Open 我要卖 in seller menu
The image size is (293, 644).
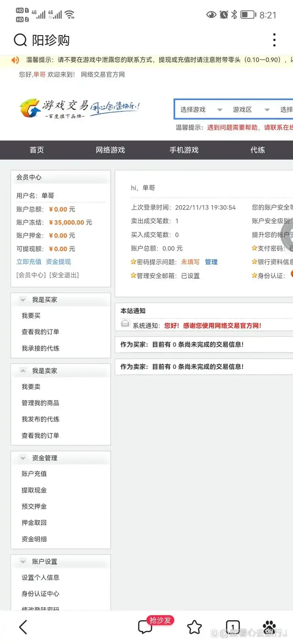coord(31,387)
